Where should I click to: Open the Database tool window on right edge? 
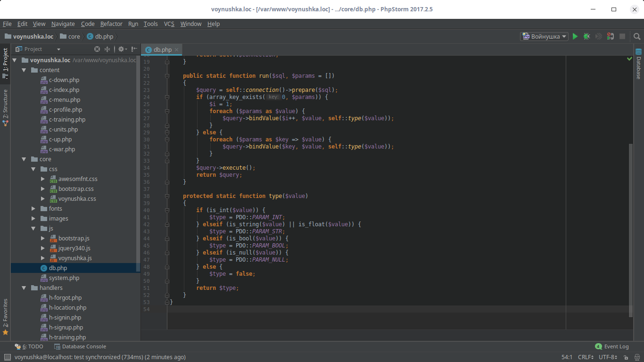coord(639,63)
